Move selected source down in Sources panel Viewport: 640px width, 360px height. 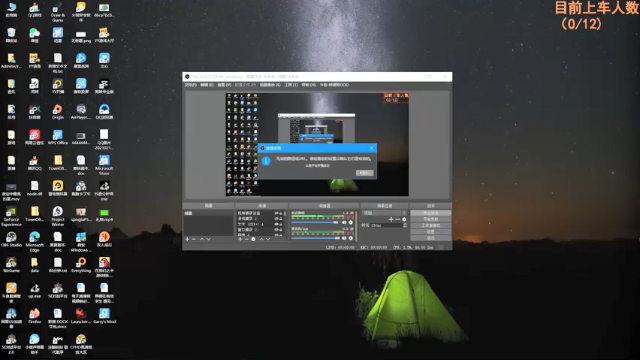tap(268, 239)
